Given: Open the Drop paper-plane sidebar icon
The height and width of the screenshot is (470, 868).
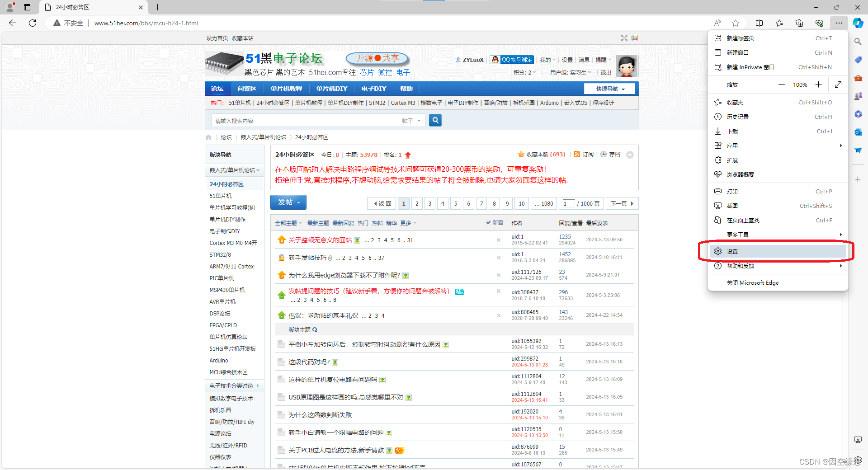Looking at the screenshot, I should pyautogui.click(x=858, y=150).
